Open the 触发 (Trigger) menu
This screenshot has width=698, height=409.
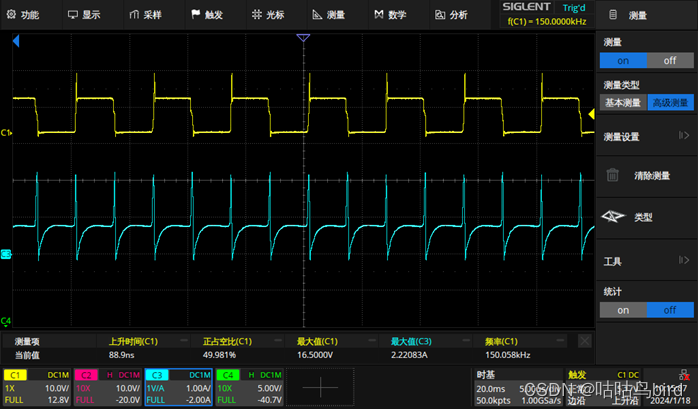(x=207, y=15)
